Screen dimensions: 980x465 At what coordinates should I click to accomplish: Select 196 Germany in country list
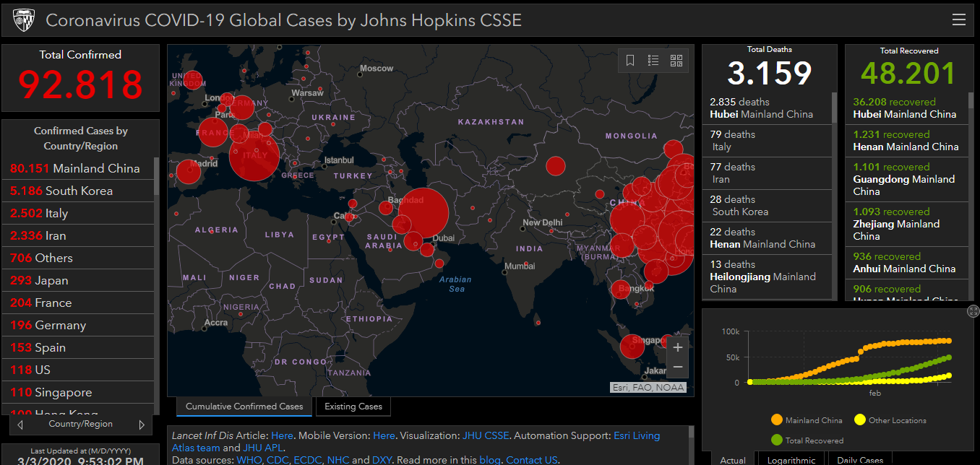tap(78, 325)
